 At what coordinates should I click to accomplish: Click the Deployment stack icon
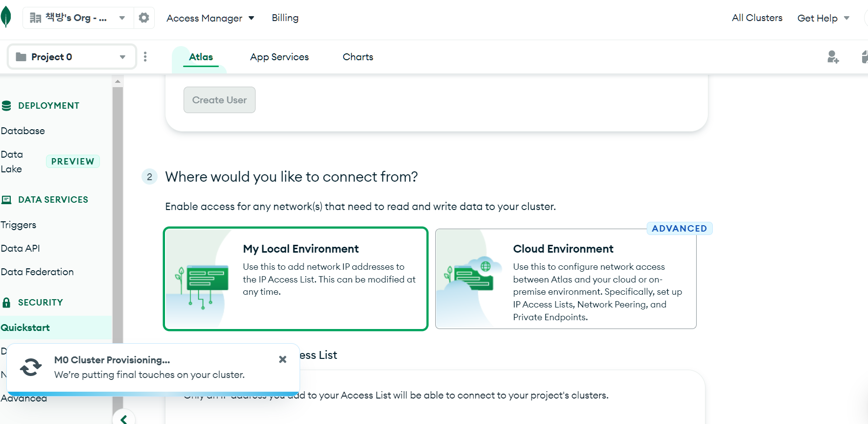pyautogui.click(x=6, y=106)
